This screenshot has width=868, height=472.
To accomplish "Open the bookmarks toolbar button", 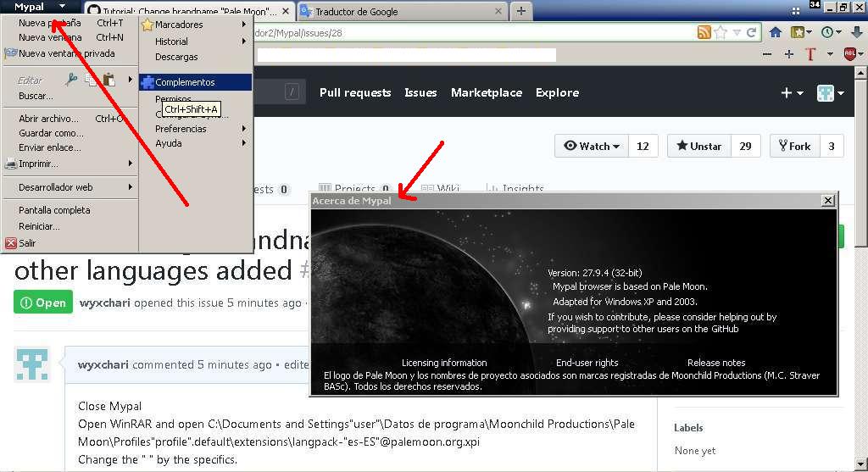I will [x=797, y=33].
